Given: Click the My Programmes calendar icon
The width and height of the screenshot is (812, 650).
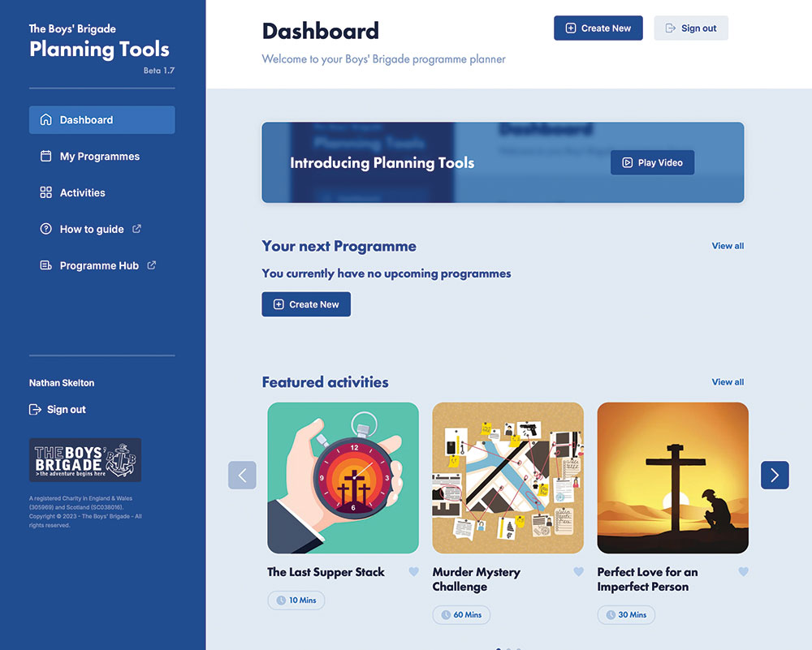Looking at the screenshot, I should point(46,156).
